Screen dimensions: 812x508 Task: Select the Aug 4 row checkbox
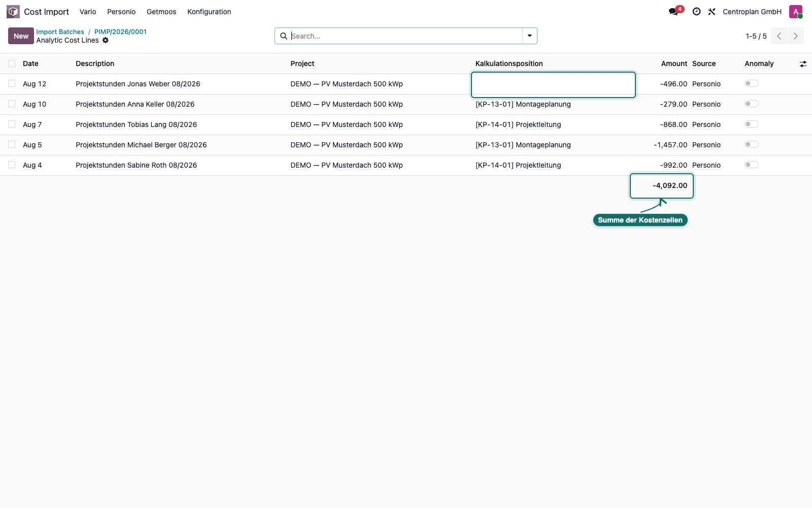click(x=12, y=165)
